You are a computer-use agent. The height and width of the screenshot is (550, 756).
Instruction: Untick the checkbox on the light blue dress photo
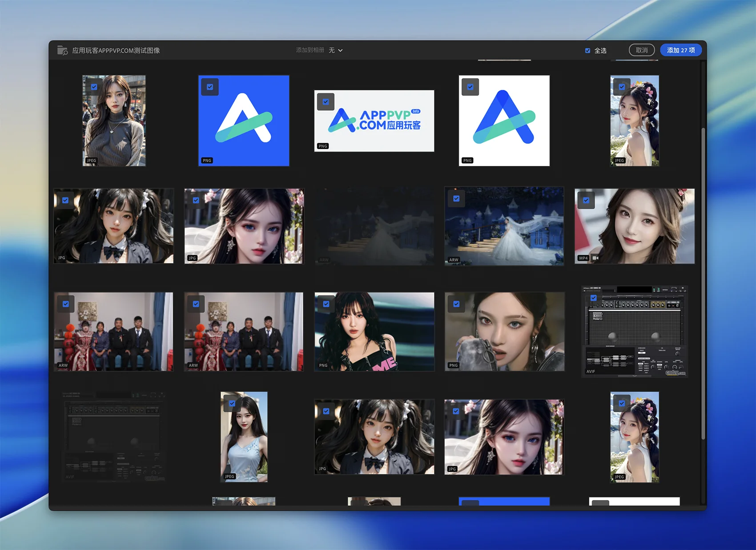tap(232, 404)
